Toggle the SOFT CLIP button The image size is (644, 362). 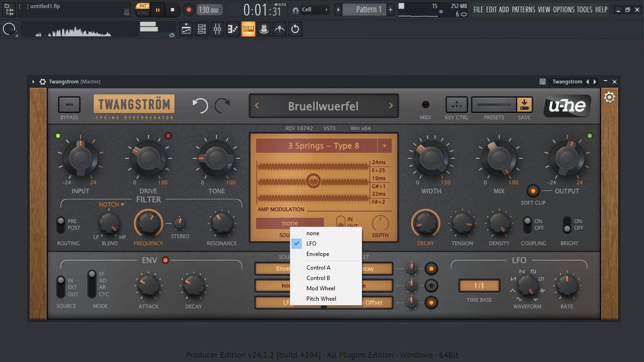click(533, 191)
